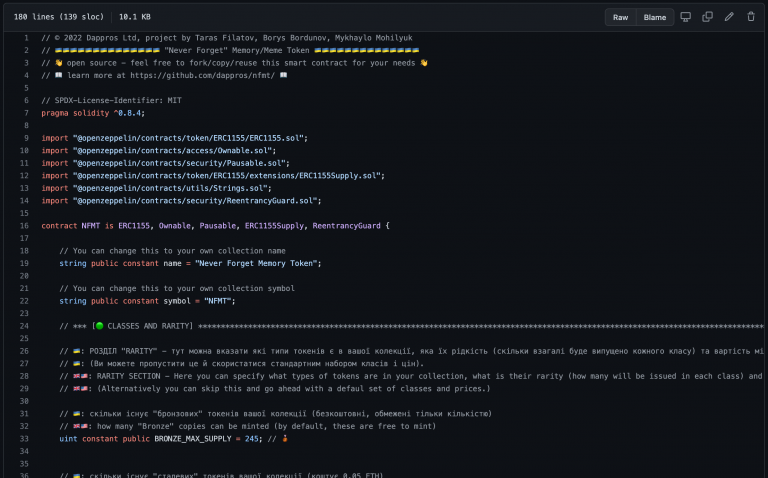768x478 pixels.
Task: Click BRONZE_MAX_SUPPLY constant name
Action: point(192,439)
